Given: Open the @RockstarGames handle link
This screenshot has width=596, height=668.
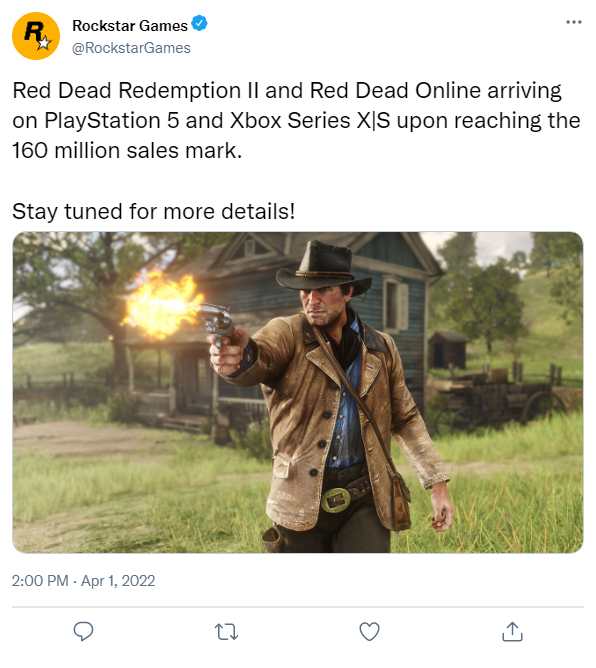Looking at the screenshot, I should [131, 48].
